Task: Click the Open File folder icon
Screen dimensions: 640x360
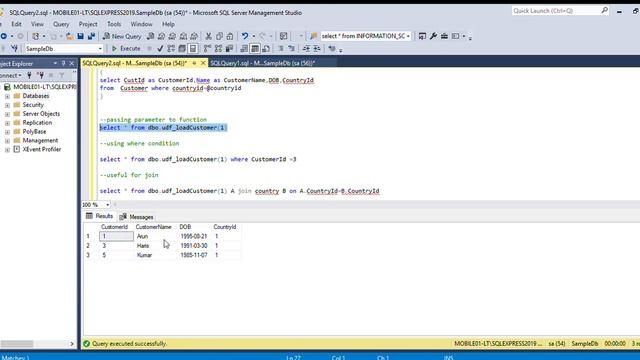Action: pos(70,36)
